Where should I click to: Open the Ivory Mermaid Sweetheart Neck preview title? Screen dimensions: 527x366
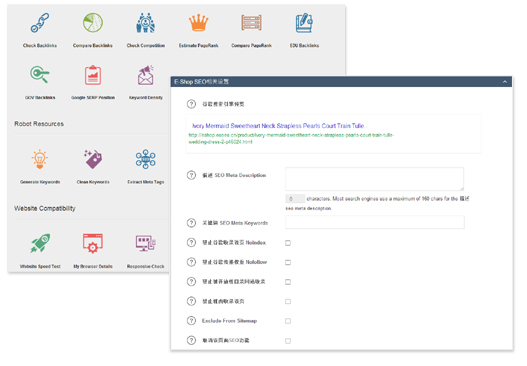tap(280, 126)
